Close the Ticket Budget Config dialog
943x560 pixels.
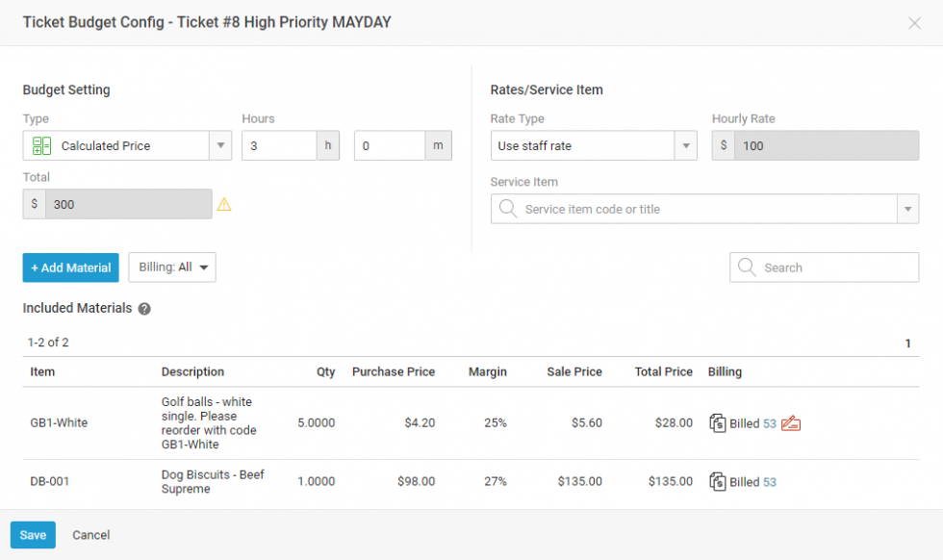[914, 23]
